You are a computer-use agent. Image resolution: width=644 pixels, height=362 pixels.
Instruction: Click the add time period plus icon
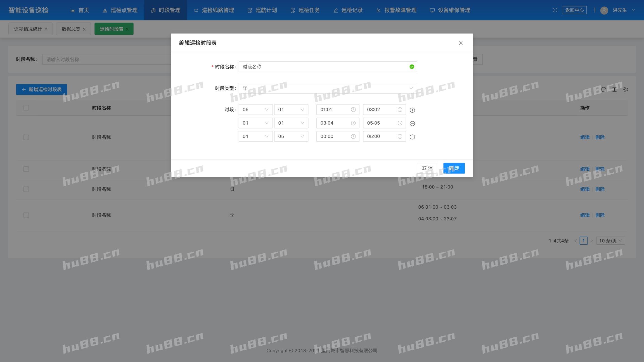click(x=412, y=110)
